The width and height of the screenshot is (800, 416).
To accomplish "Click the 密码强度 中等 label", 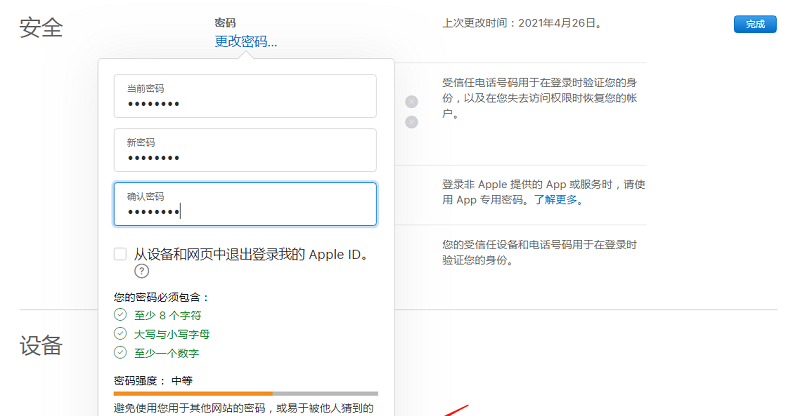I will pyautogui.click(x=152, y=380).
